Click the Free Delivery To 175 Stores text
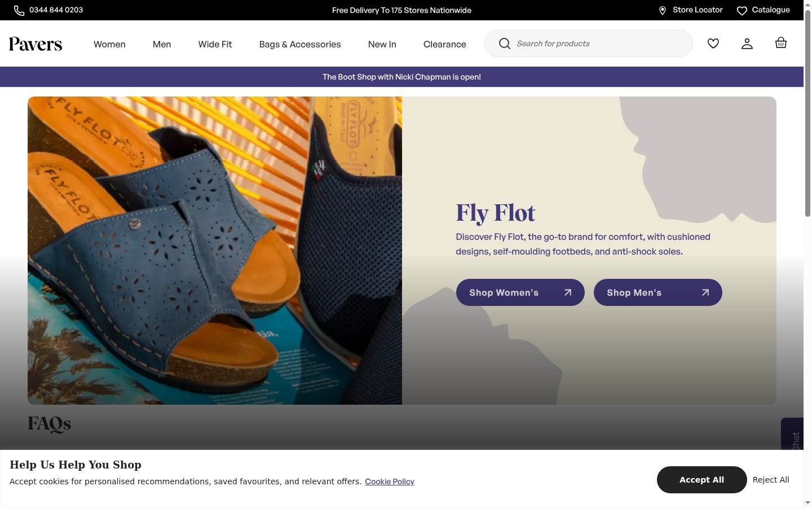Viewport: 812px width, 508px height. pos(401,10)
